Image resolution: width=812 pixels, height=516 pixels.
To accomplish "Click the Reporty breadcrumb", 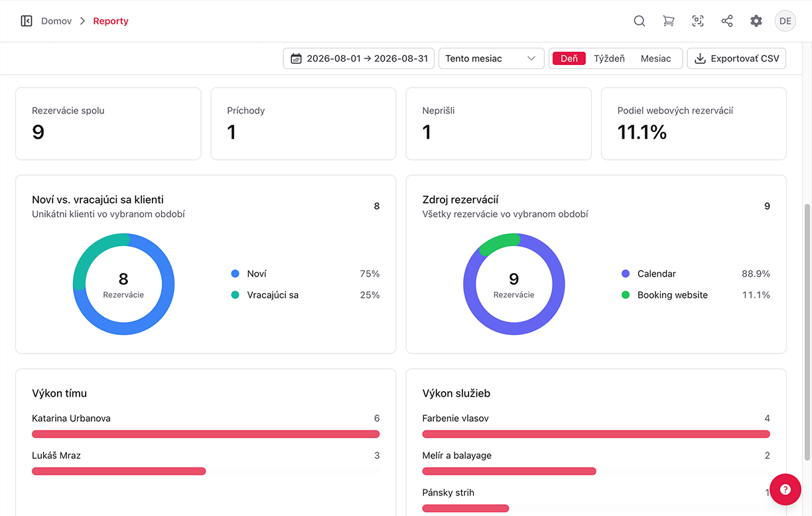I will (x=111, y=21).
